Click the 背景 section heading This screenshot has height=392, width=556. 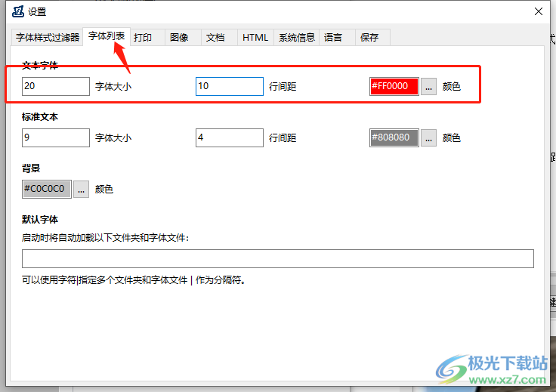[x=31, y=168]
